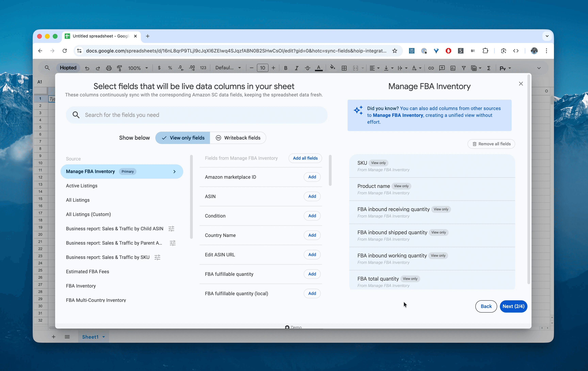This screenshot has height=371, width=588.
Task: Open text wrapping dropdown
Action: (x=402, y=68)
